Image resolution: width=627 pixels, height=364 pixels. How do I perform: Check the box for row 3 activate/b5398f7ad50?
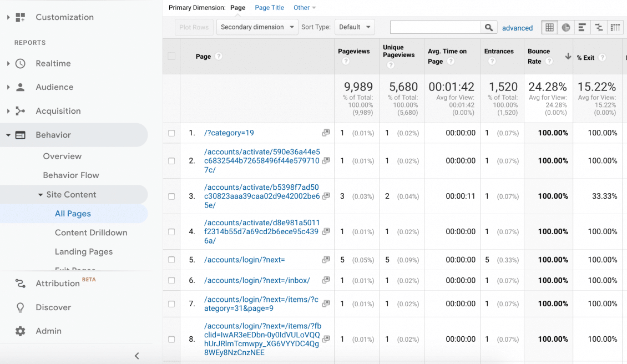point(171,196)
